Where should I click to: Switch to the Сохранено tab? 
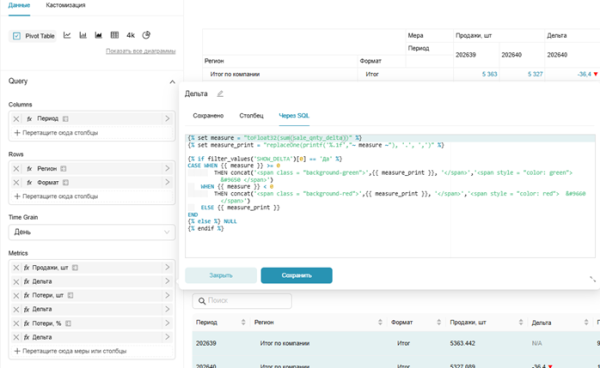coord(208,116)
